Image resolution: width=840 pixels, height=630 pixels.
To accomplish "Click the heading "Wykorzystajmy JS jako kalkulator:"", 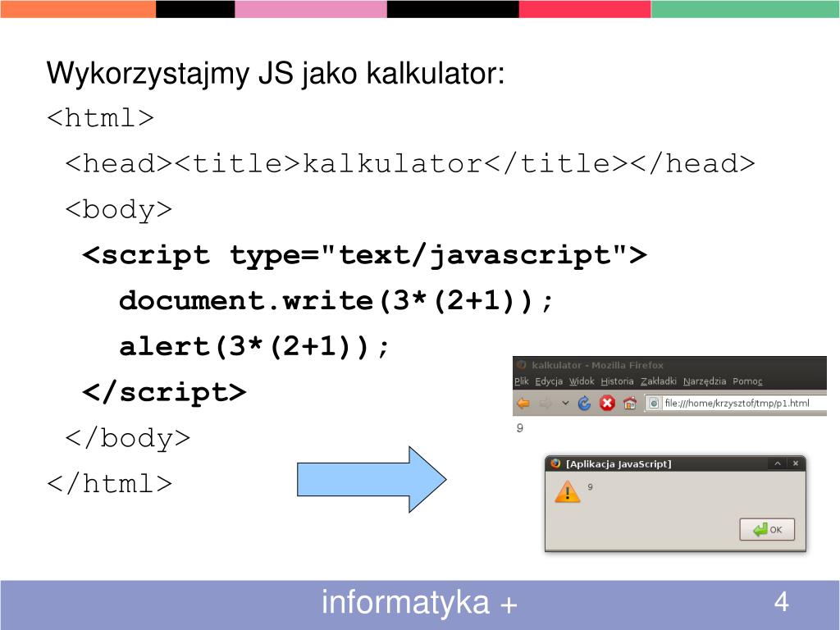I will (x=276, y=73).
